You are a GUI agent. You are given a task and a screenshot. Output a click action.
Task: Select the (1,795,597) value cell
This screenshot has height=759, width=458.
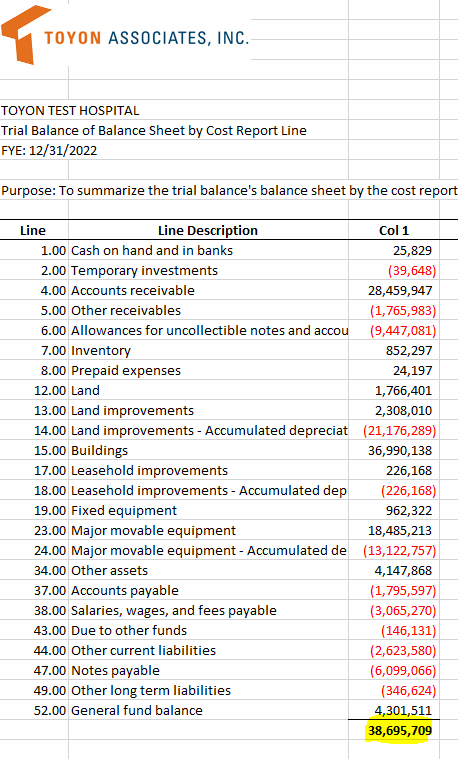394,591
